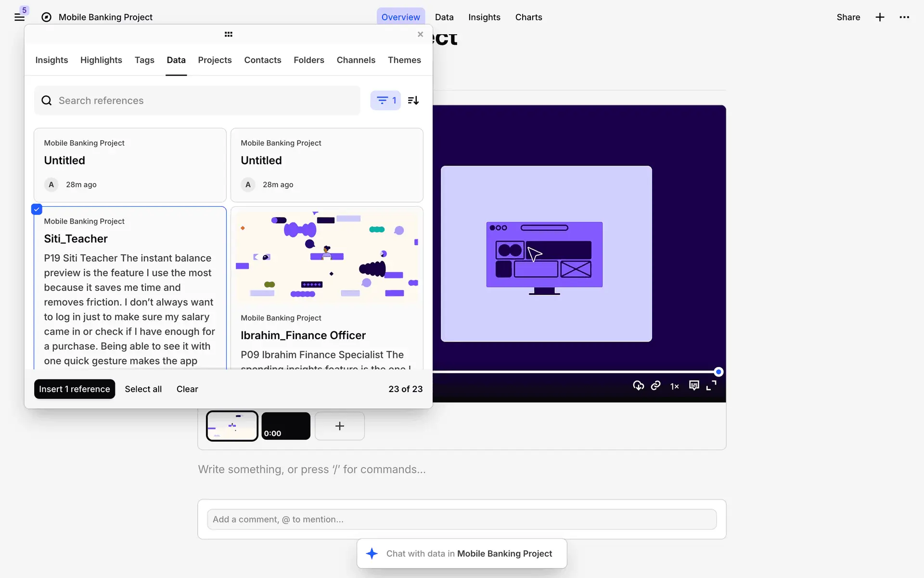Open the sort order options icon
The image size is (924, 578).
[413, 100]
